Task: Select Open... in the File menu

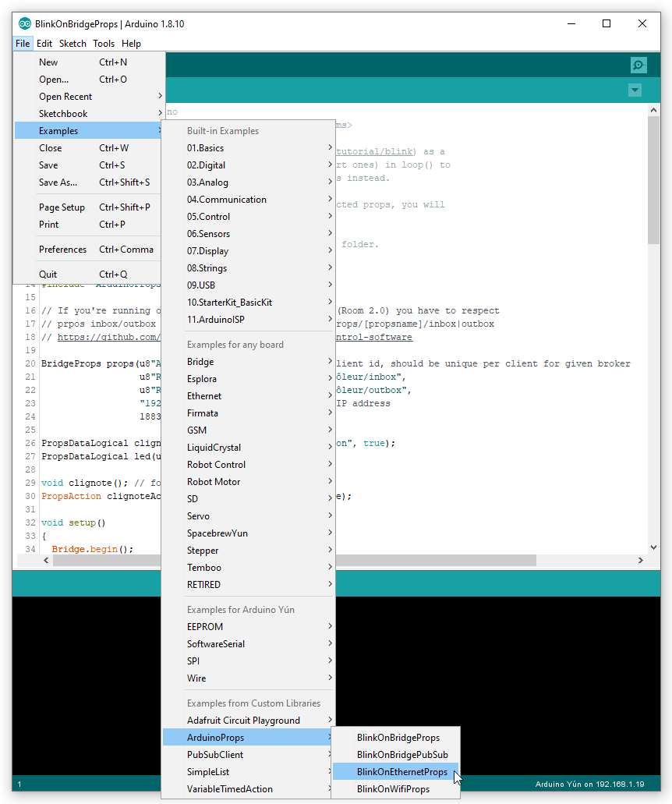Action: (89, 80)
